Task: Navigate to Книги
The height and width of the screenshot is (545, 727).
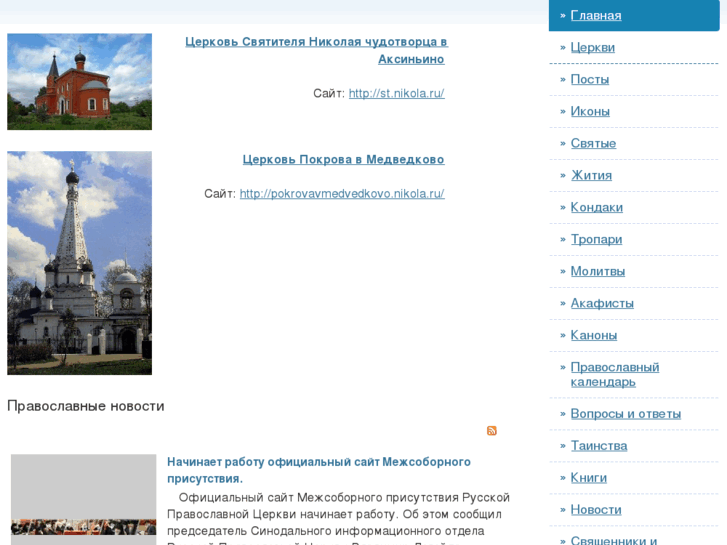Action: pos(589,478)
